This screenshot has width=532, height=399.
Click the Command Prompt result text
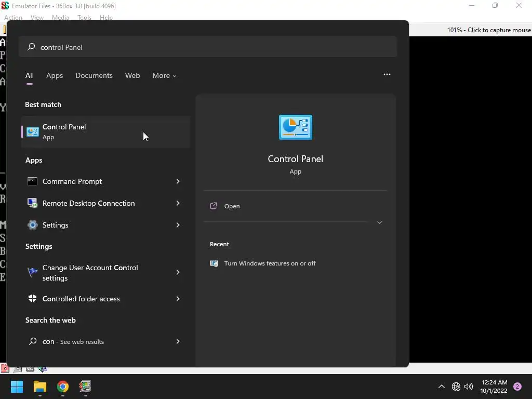pyautogui.click(x=72, y=181)
